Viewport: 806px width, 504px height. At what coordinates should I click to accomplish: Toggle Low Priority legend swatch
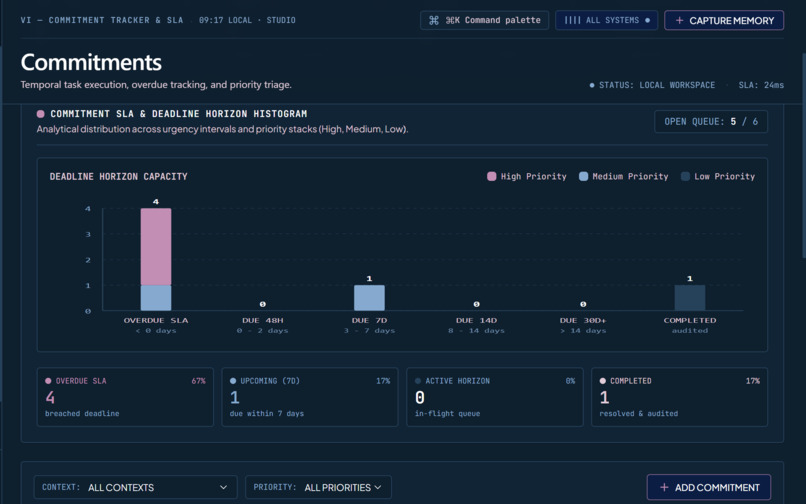click(x=685, y=176)
